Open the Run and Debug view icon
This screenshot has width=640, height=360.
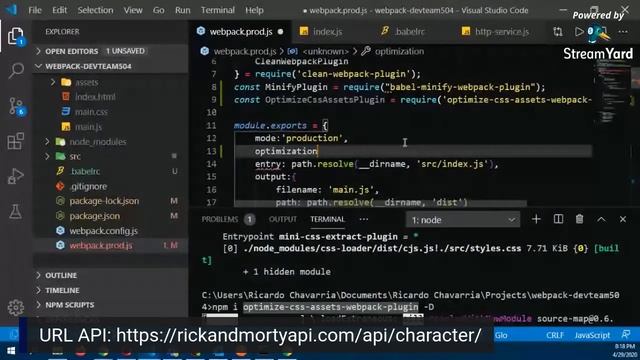[16, 176]
